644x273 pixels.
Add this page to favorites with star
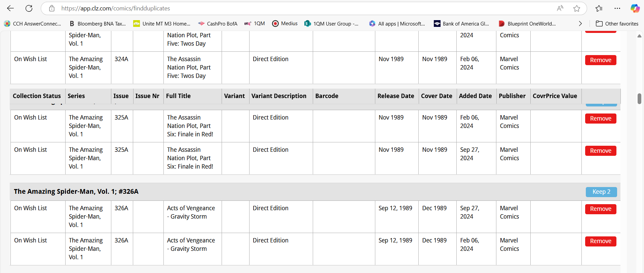pos(577,8)
